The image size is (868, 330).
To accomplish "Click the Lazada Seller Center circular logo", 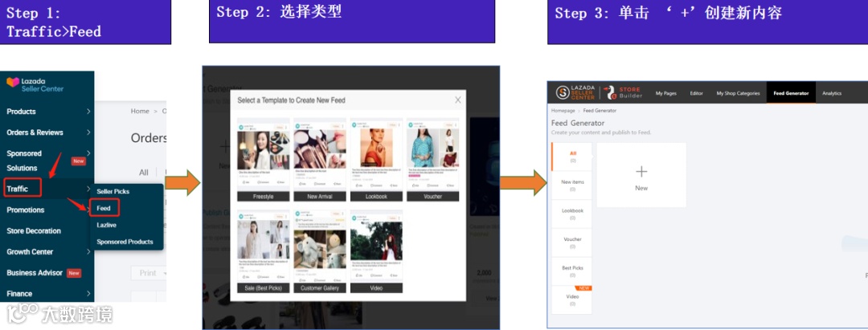I will [x=563, y=92].
